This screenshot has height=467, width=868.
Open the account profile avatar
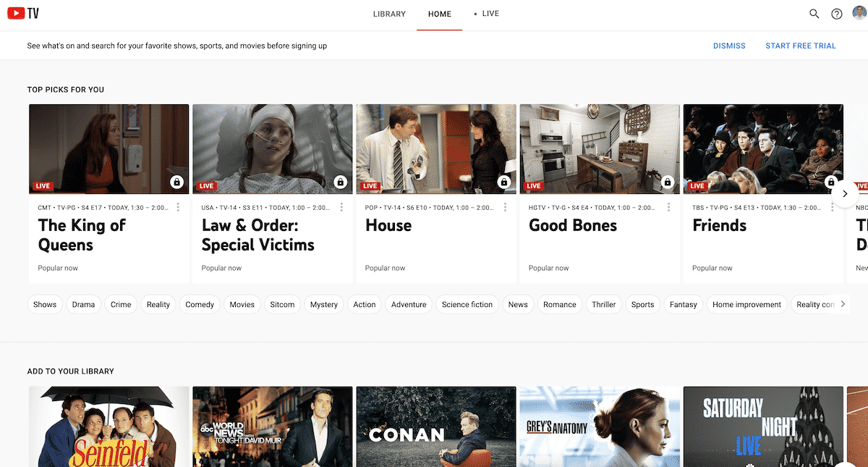(859, 14)
